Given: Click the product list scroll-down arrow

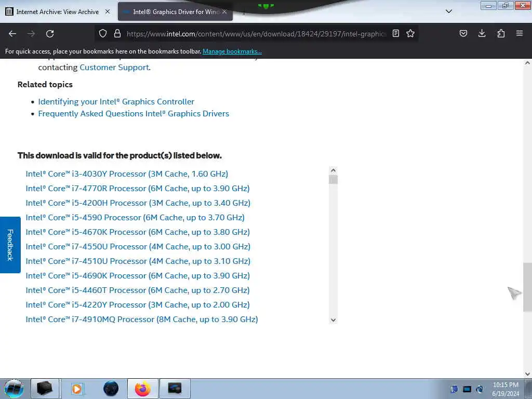Looking at the screenshot, I should (333, 320).
